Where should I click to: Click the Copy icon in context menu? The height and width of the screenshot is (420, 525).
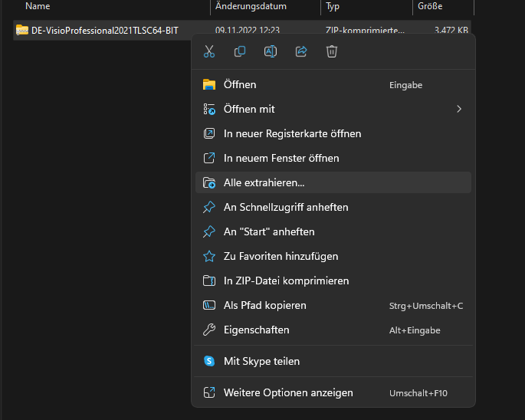(x=240, y=51)
